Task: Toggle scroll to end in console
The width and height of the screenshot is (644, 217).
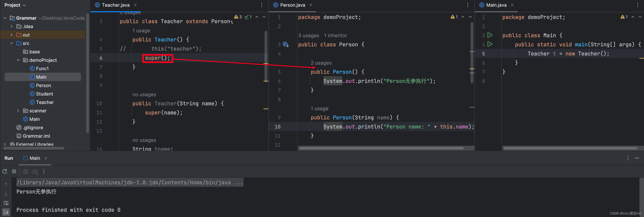Action: [6, 212]
